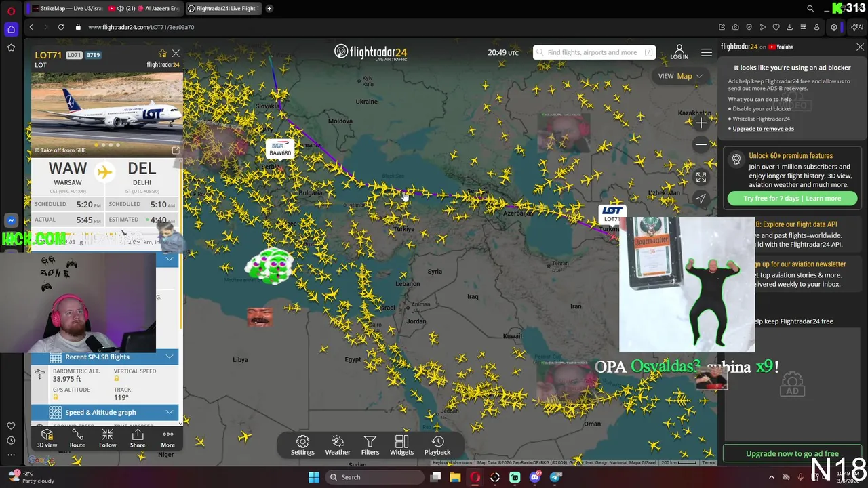The width and height of the screenshot is (868, 488).
Task: Open Windows Start menu
Action: 314,477
